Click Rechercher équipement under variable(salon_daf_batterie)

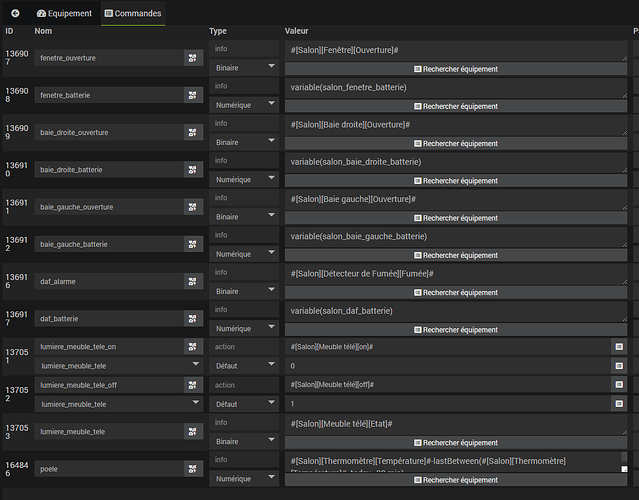point(456,330)
